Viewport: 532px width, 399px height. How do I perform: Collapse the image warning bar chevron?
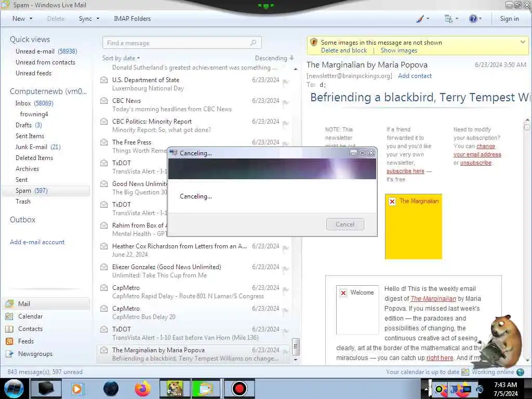tap(523, 42)
